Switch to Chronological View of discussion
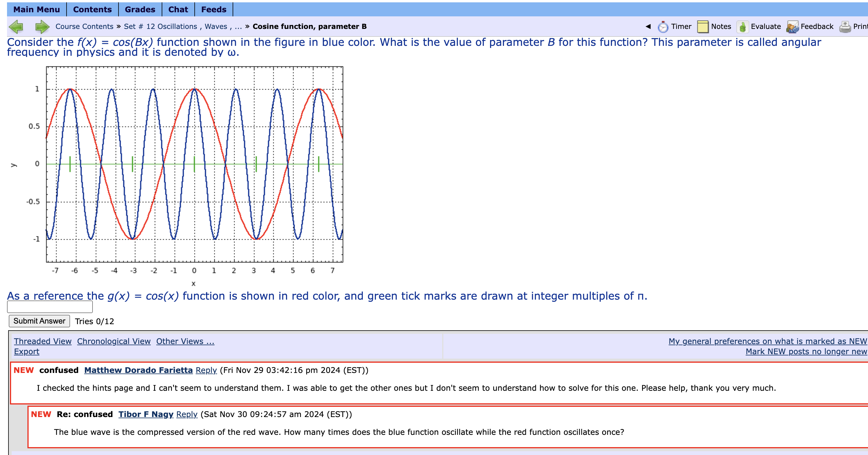This screenshot has height=455, width=868. pos(114,341)
